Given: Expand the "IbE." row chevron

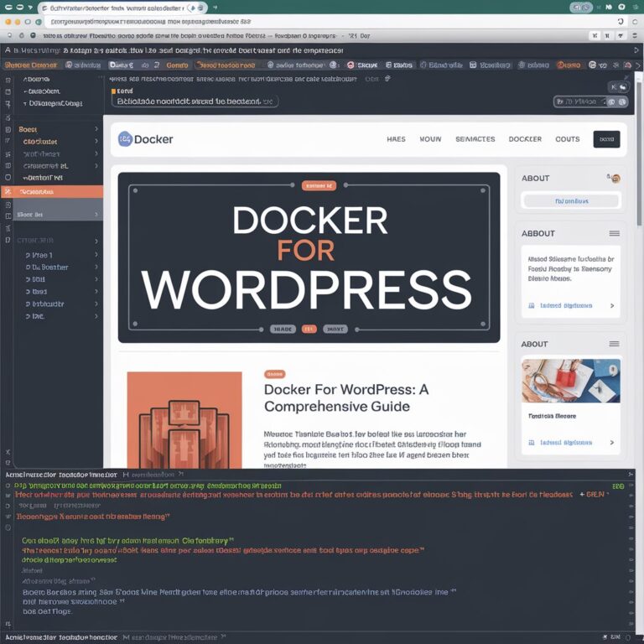Looking at the screenshot, I should click(96, 316).
